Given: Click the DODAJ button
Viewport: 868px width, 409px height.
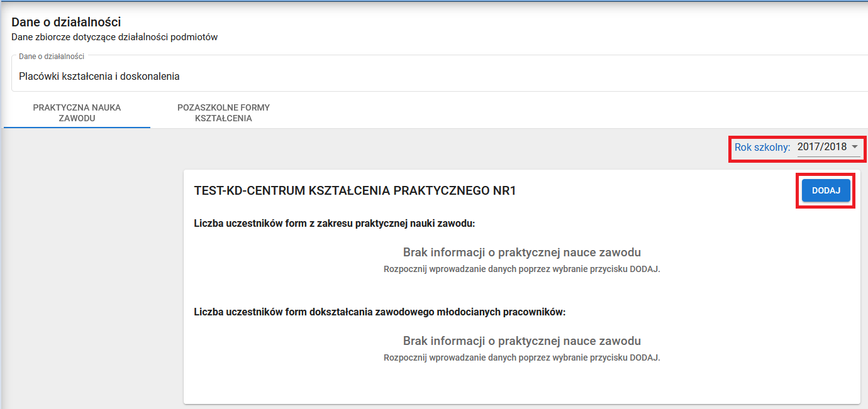Looking at the screenshot, I should [x=826, y=191].
